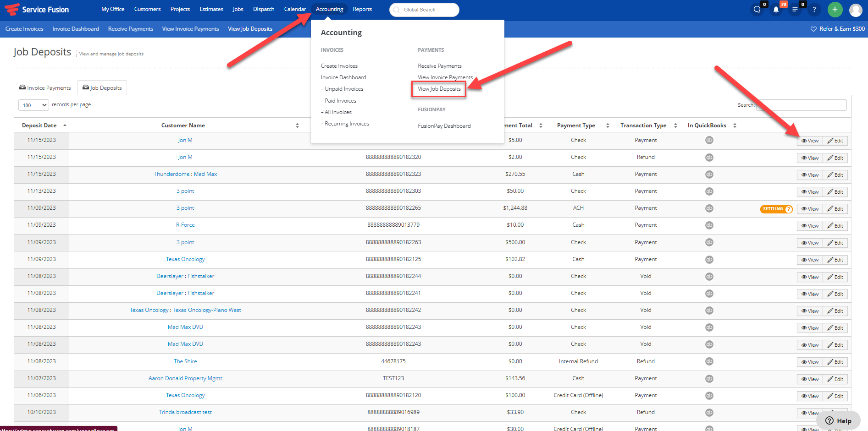Open Create Invoices in the sub-navigation bar
Viewport: 868px width, 431px height.
pos(24,29)
